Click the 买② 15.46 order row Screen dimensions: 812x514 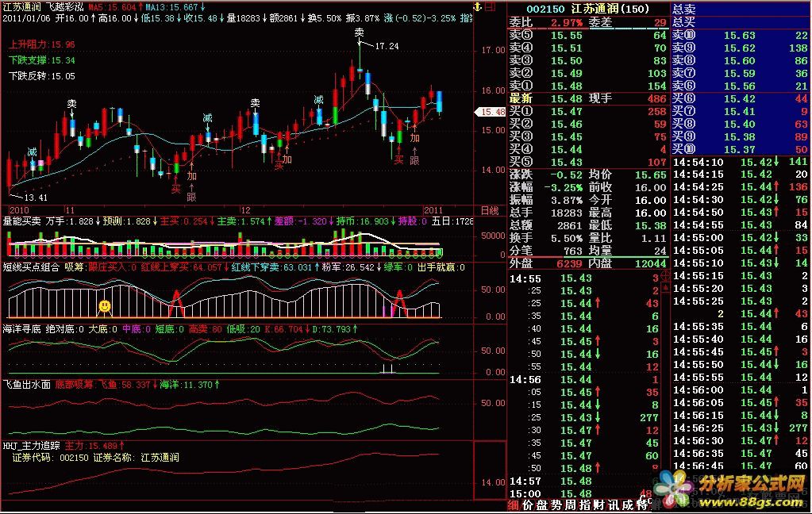[x=588, y=125]
